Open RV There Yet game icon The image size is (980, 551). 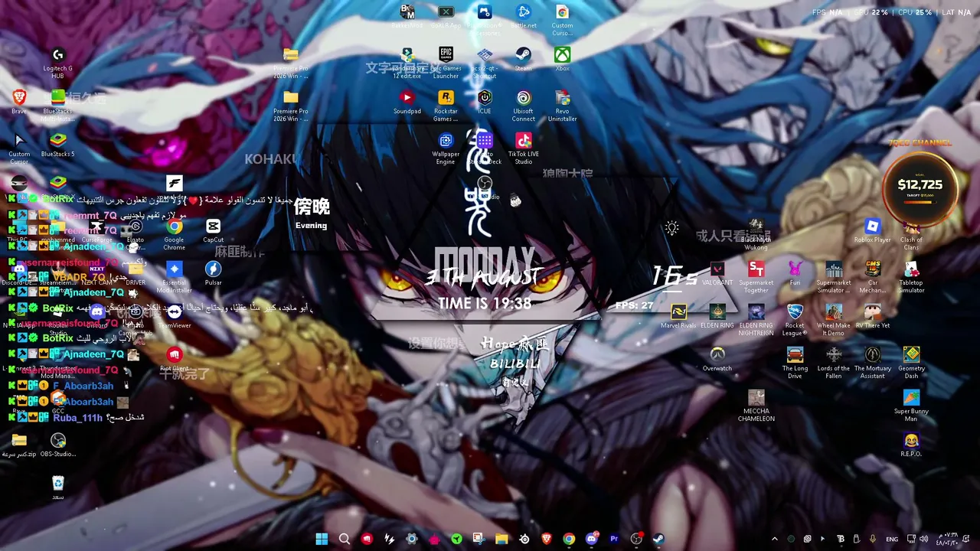[873, 317]
